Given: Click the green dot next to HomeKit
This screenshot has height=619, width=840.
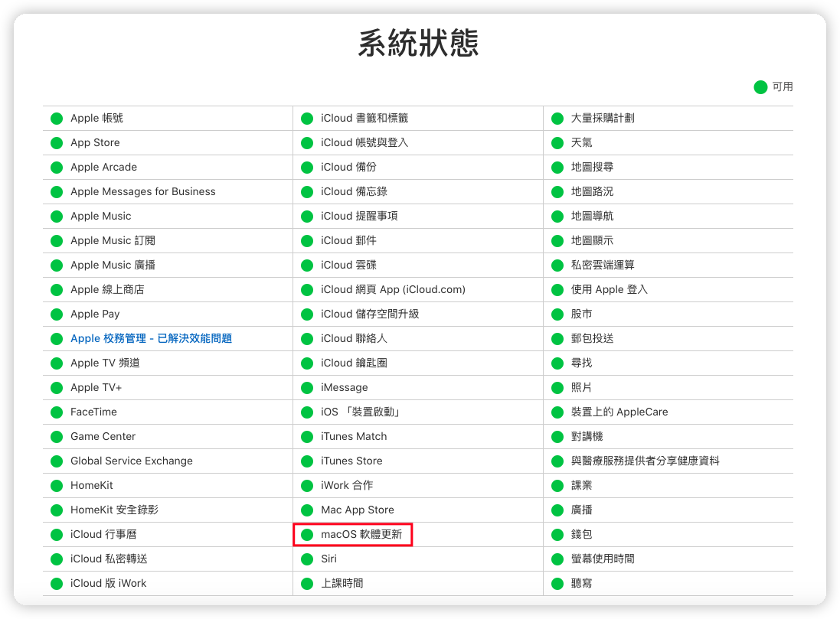Looking at the screenshot, I should [x=57, y=486].
